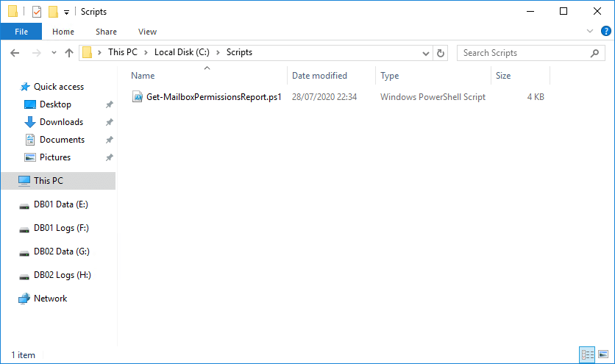
Task: Click the New folder icon in the title bar
Action: pyautogui.click(x=54, y=12)
